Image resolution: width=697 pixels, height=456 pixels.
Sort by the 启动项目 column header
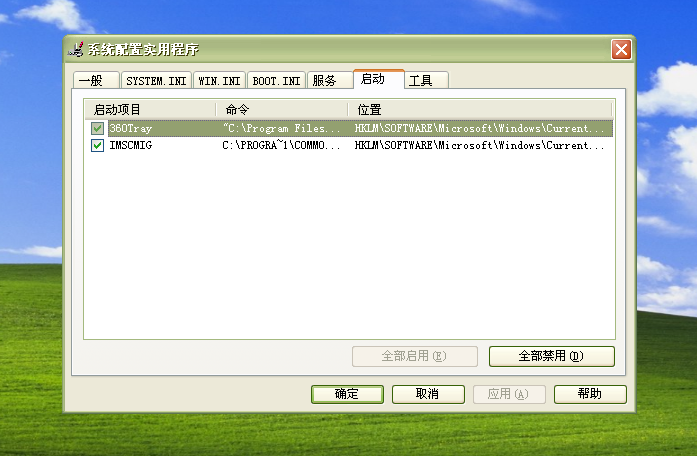coord(150,109)
